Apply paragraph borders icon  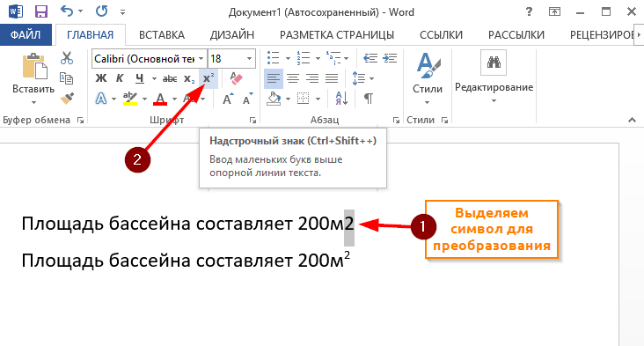click(304, 99)
